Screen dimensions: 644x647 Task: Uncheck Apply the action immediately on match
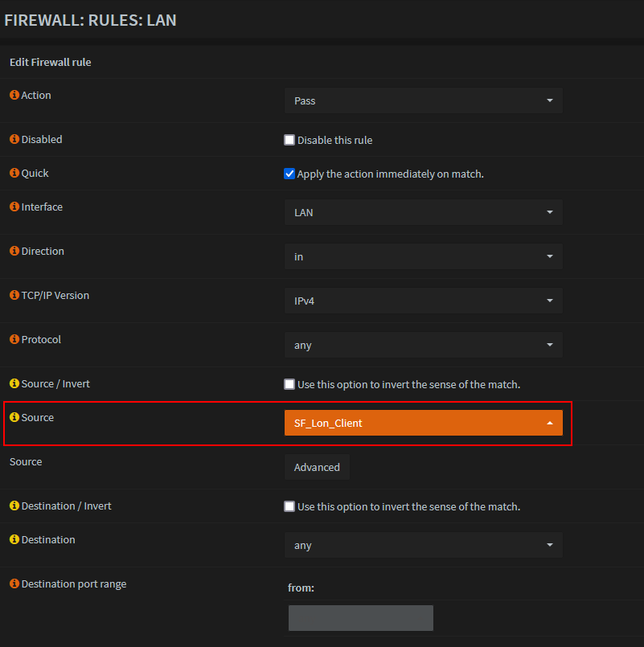point(289,174)
